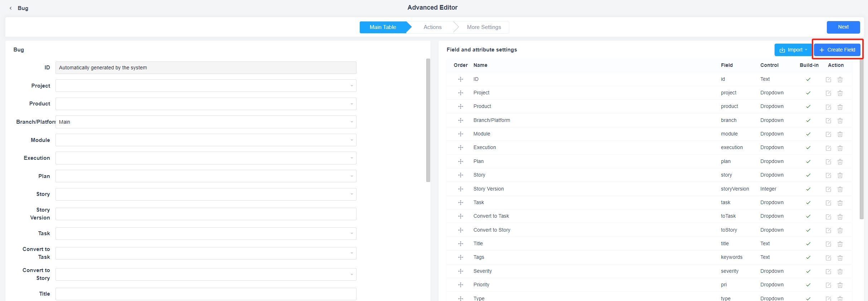Image resolution: width=868 pixels, height=301 pixels.
Task: Edit the Story Version field row
Action: [828, 189]
